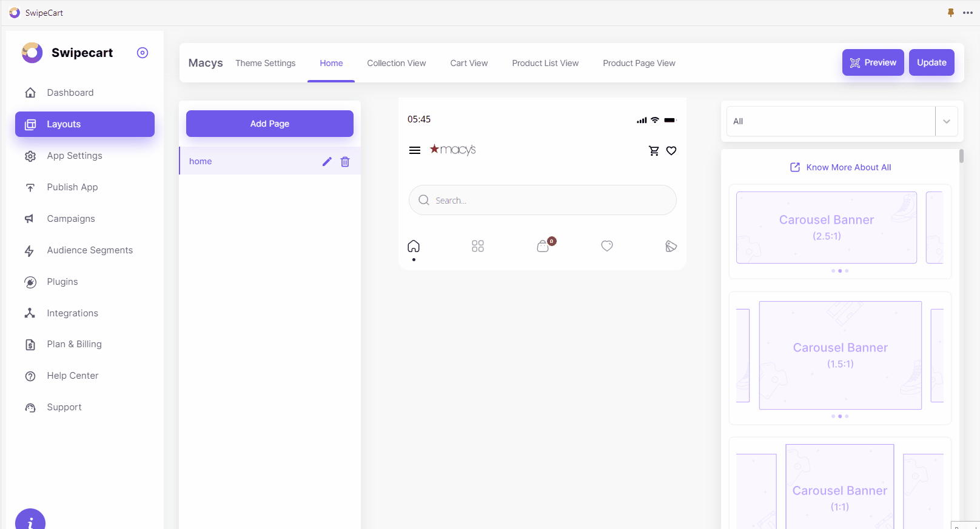This screenshot has width=980, height=529.
Task: Click the home icon in preview bottom nav
Action: coord(414,246)
